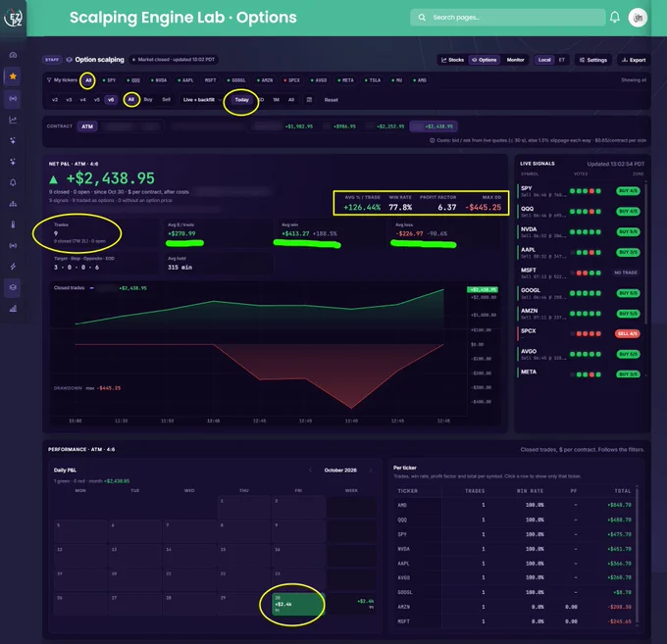Switch to the Monitor view
This screenshot has height=644, width=667.
coord(515,60)
